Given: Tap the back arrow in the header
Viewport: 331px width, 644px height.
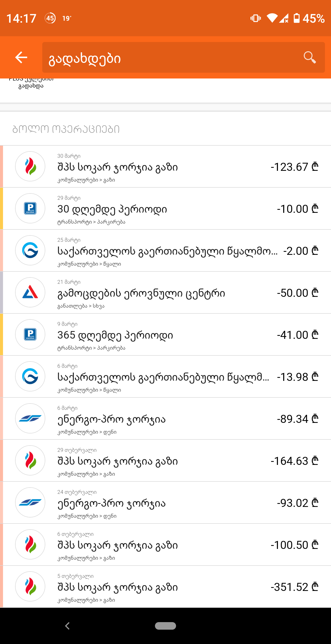Looking at the screenshot, I should pyautogui.click(x=21, y=57).
